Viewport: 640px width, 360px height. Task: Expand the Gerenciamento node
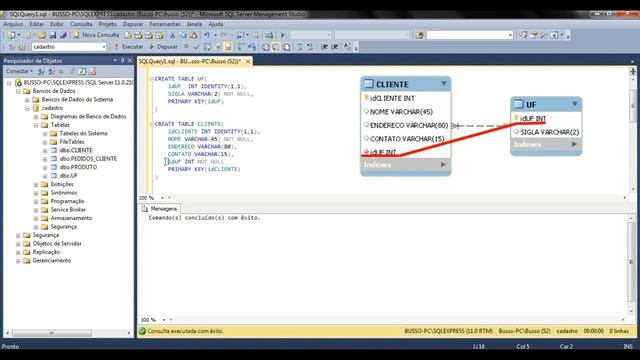[18, 261]
